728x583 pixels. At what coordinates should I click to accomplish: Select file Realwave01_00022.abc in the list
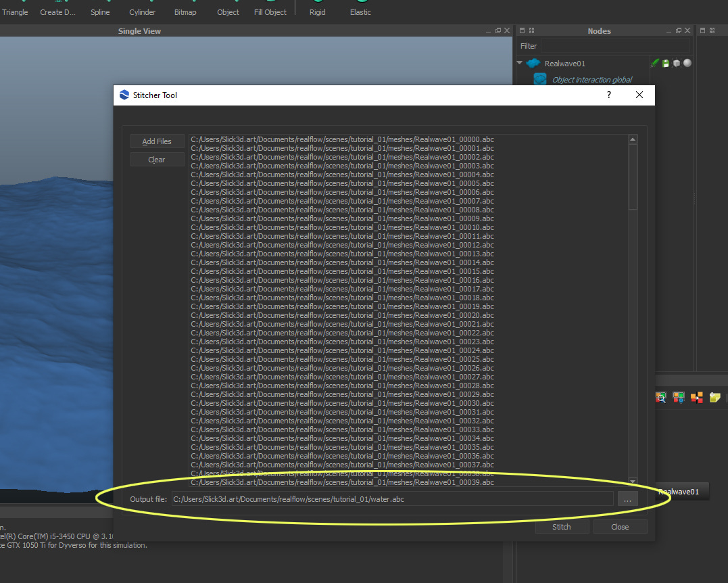pos(342,333)
